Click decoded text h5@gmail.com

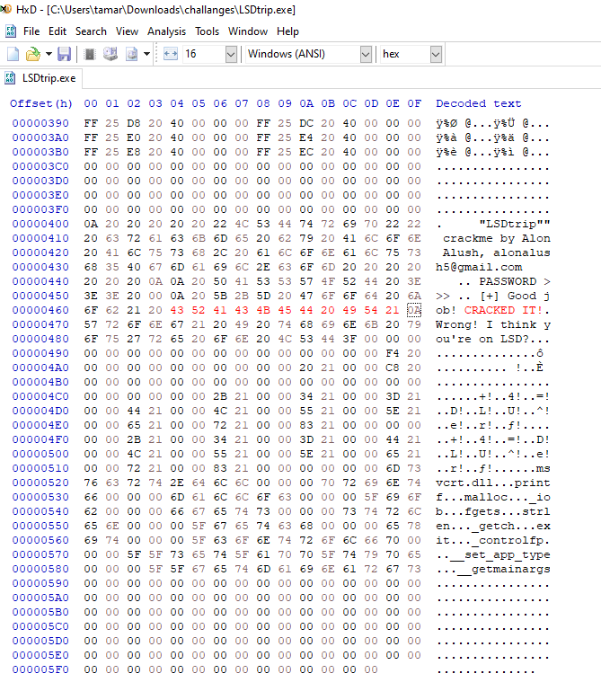(479, 267)
